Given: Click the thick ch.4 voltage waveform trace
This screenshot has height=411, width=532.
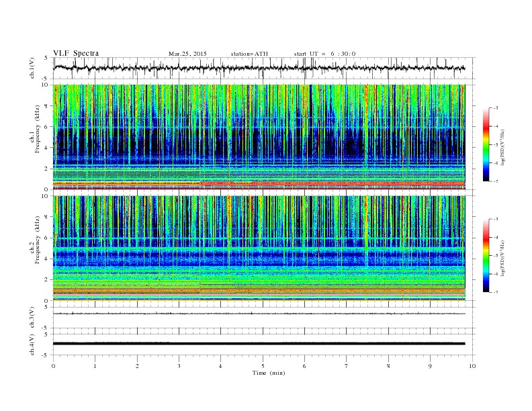Looking at the screenshot, I should (x=259, y=344).
